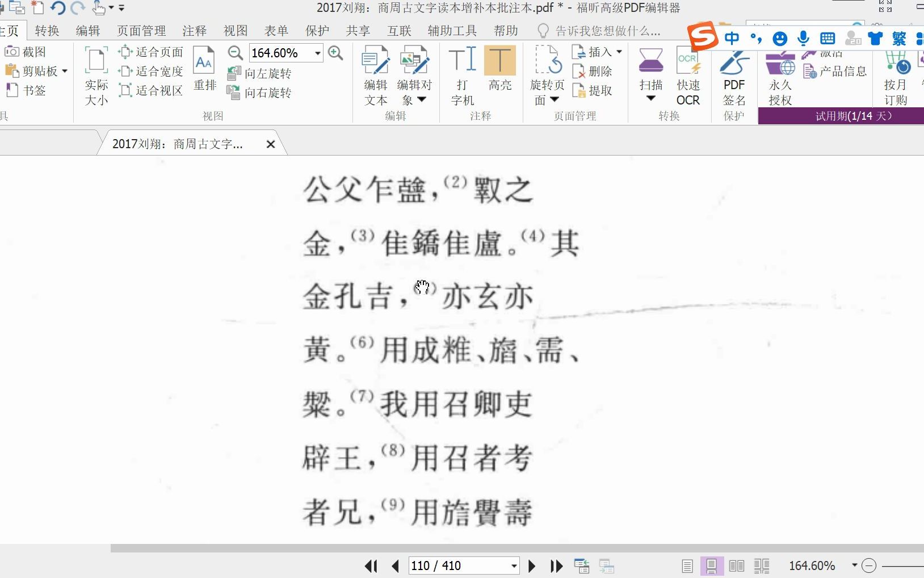Open the share (共享) ribbon tab

click(x=358, y=31)
